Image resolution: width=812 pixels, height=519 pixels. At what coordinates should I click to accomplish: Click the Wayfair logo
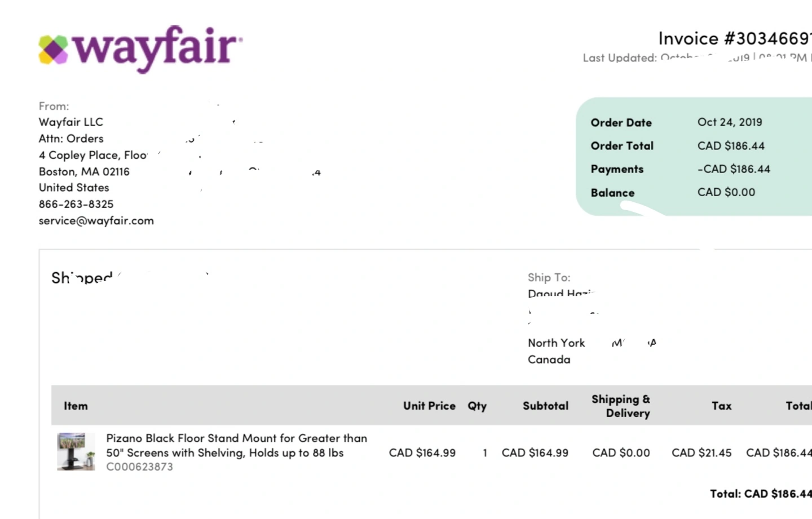(x=140, y=48)
